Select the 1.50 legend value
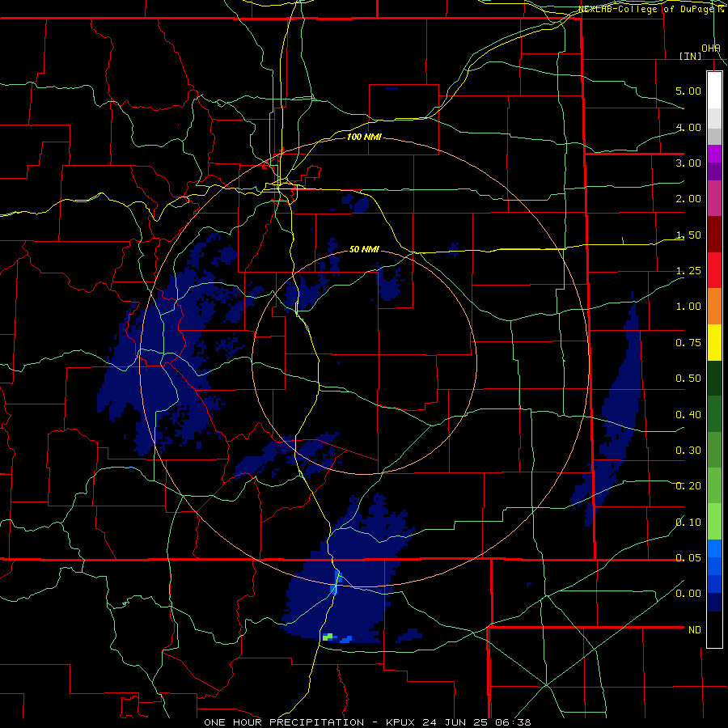Screen dimensions: 728x728 [x=688, y=235]
